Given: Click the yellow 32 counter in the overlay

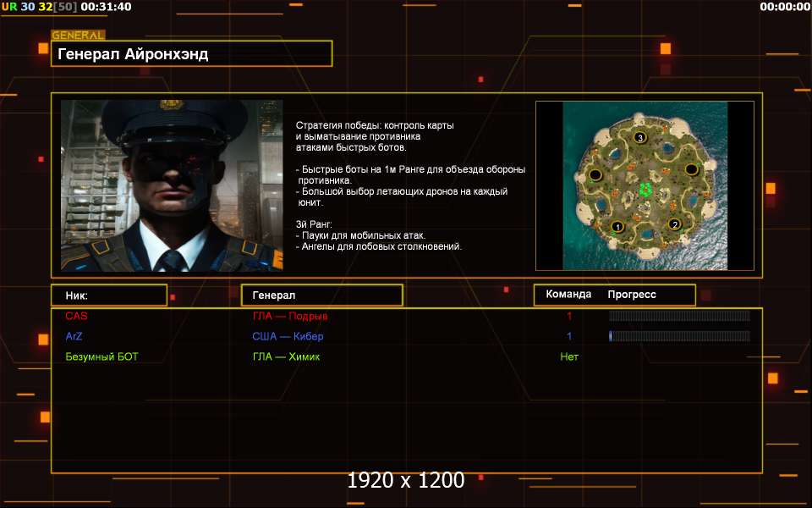Looking at the screenshot, I should tap(46, 7).
